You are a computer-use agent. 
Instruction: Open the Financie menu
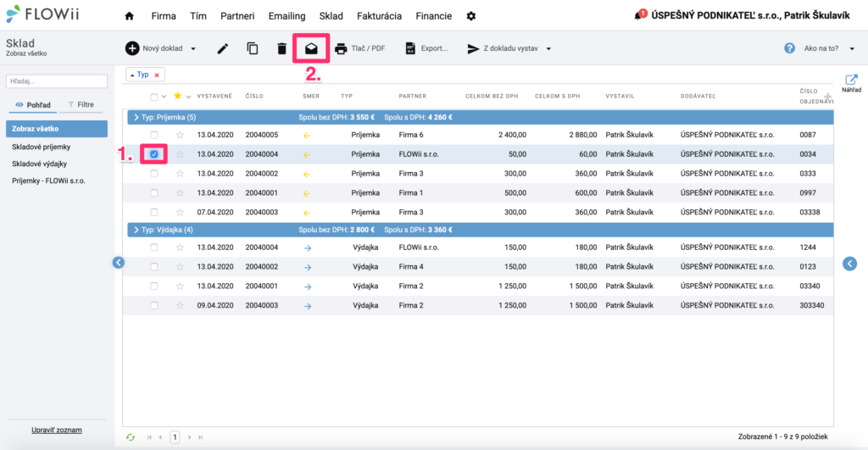click(434, 16)
